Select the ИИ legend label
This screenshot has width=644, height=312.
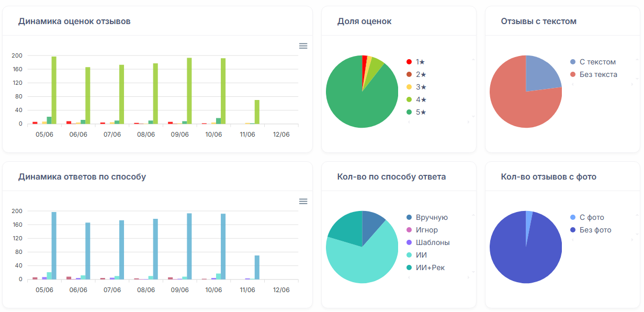[x=421, y=255]
